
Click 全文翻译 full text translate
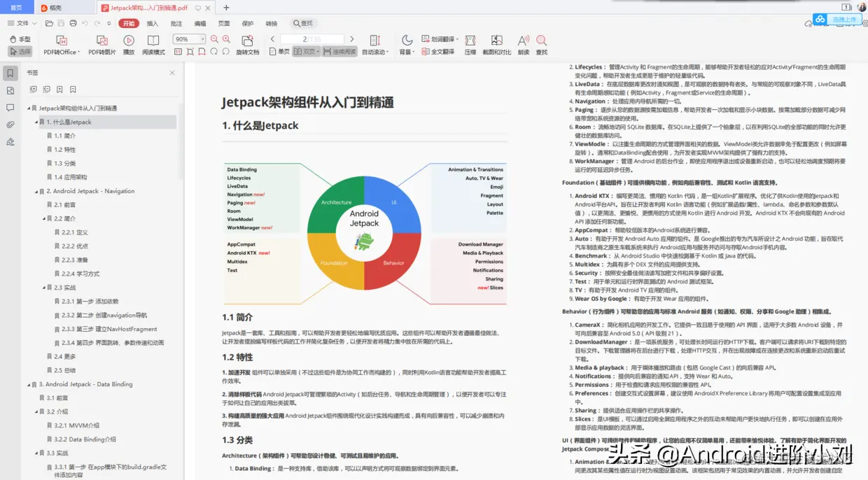[x=437, y=52]
